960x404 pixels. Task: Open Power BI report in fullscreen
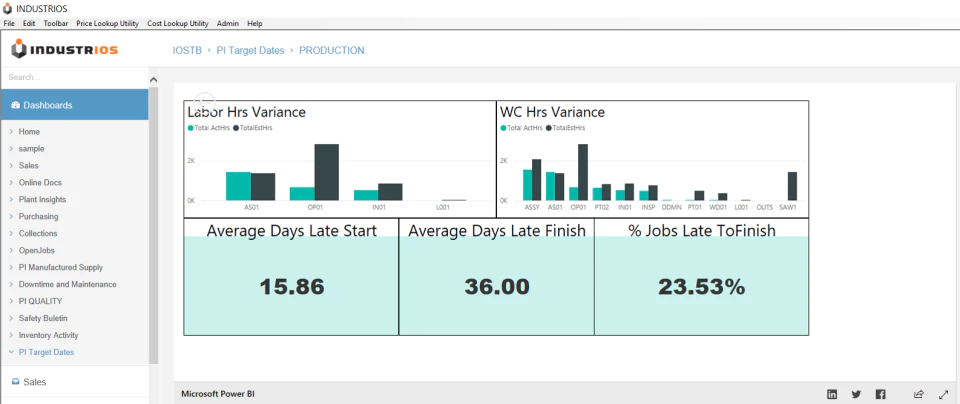pos(943,394)
